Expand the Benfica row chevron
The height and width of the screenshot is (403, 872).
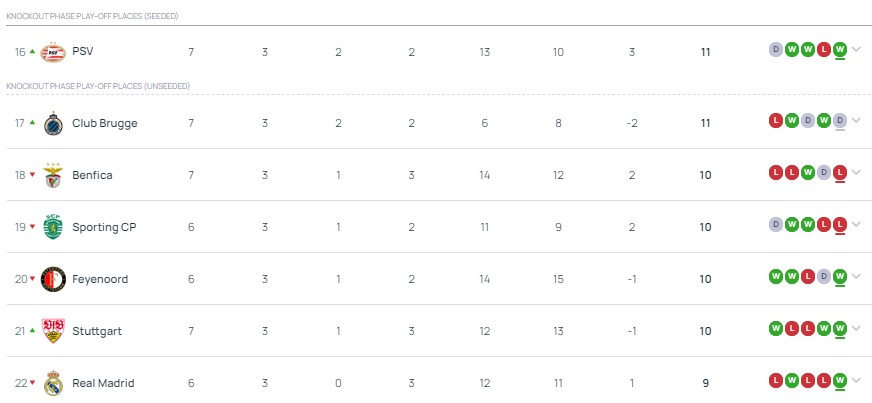[x=857, y=173]
